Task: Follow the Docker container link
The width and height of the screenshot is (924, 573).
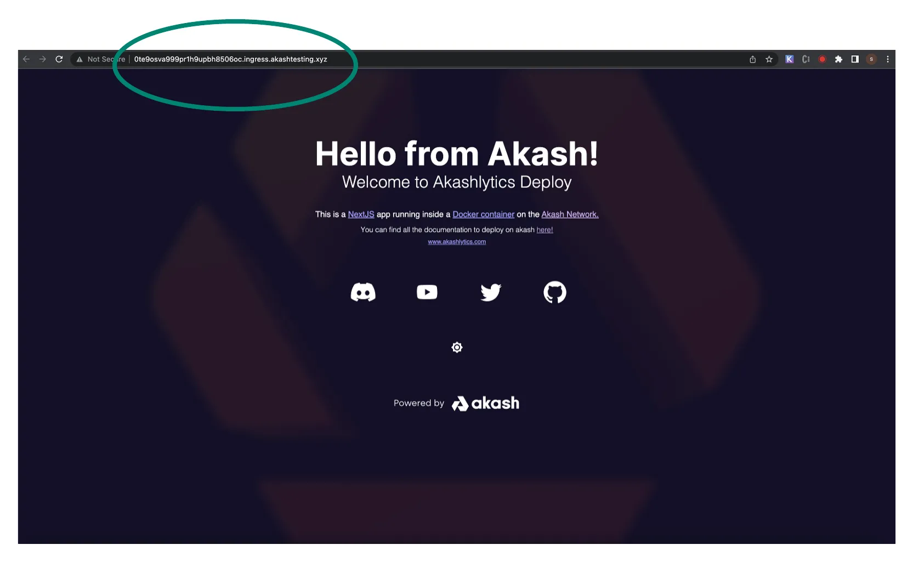Action: pyautogui.click(x=483, y=214)
